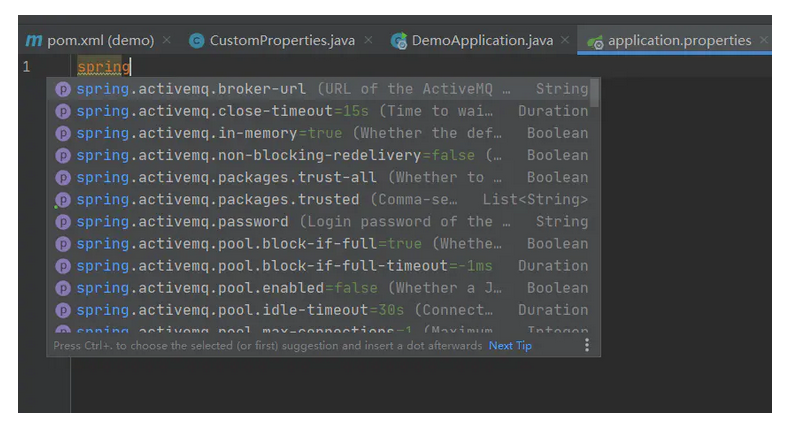Image resolution: width=786 pixels, height=432 pixels.
Task: Click property icon beside packages.trust-all suggestion
Action: tap(63, 178)
